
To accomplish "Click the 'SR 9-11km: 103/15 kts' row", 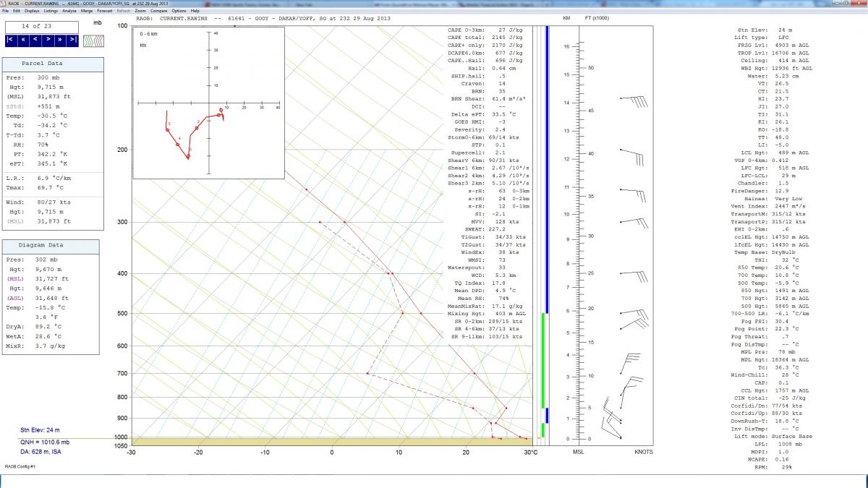I will 485,337.
